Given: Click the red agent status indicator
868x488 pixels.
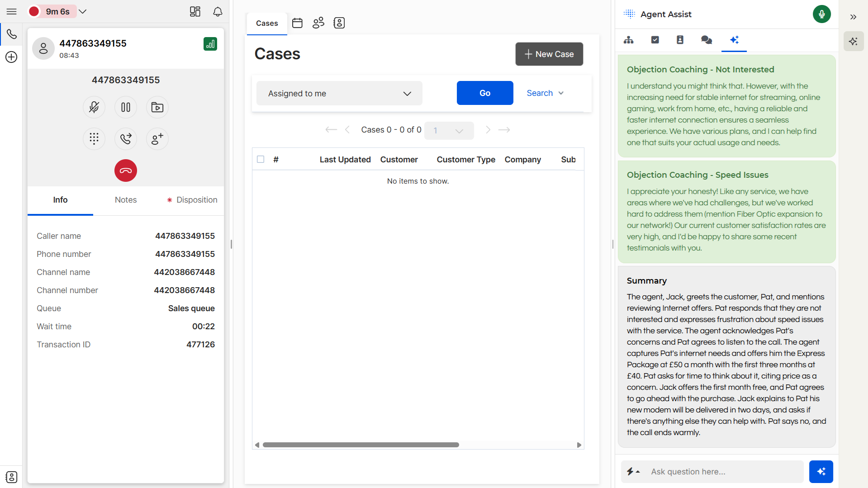Looking at the screenshot, I should coord(34,11).
